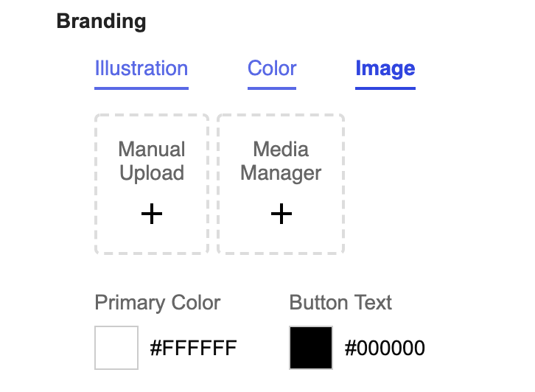Click the Manual Upload text label

point(152,161)
